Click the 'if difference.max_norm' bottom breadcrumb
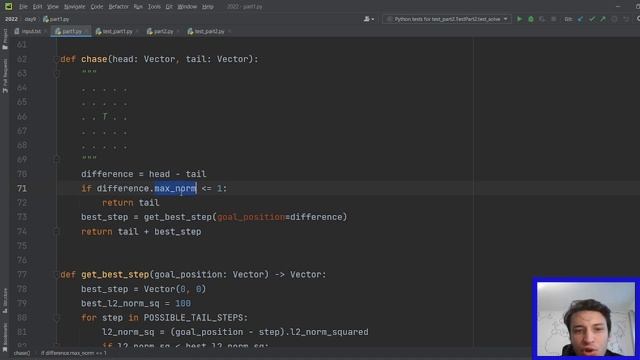The height and width of the screenshot is (360, 640). click(73, 353)
